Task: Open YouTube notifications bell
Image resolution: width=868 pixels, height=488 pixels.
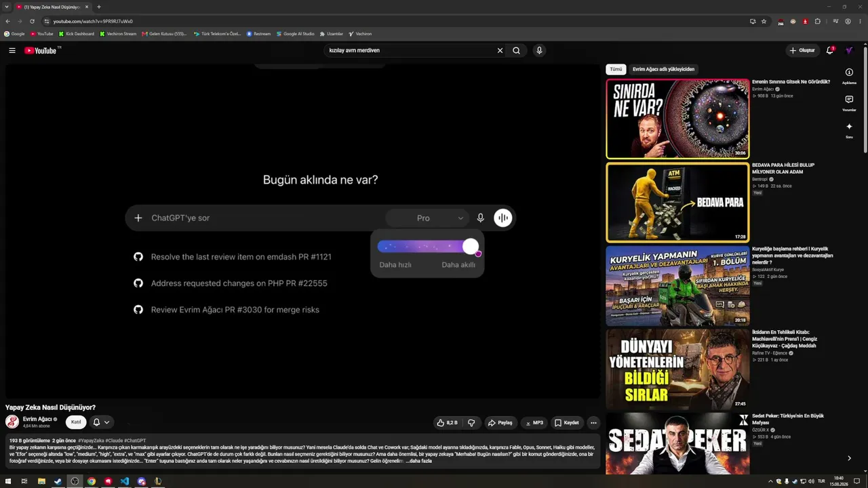Action: pos(830,50)
